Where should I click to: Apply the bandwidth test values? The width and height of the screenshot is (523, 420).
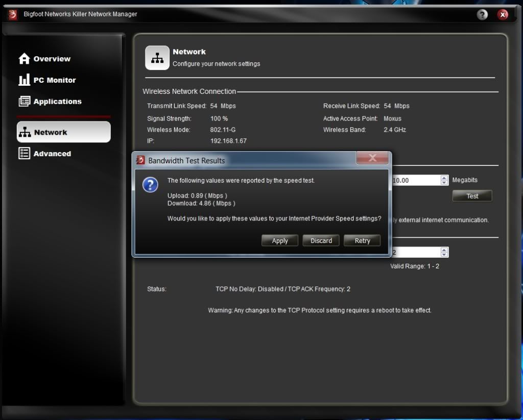[x=280, y=241]
